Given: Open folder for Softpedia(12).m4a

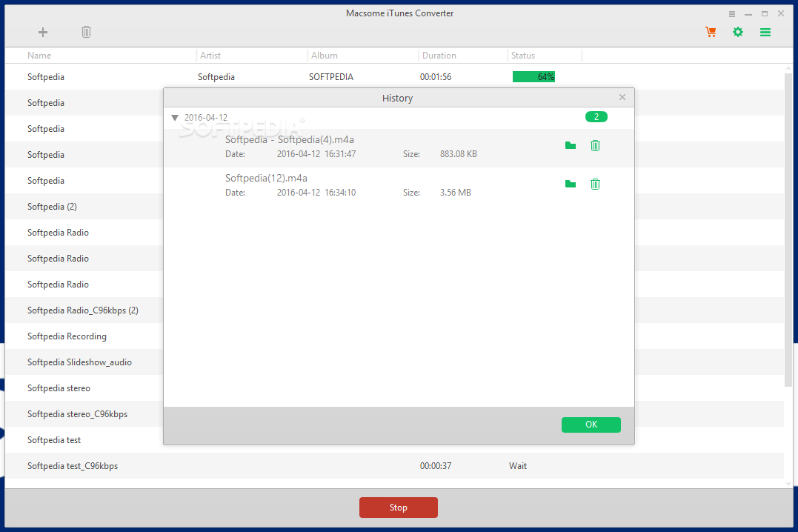Looking at the screenshot, I should click(571, 184).
